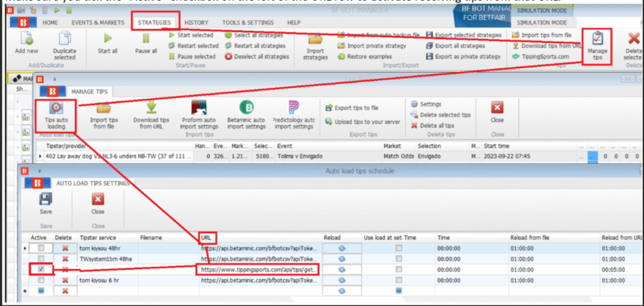Open TippingSports.com link in ribbon

[540, 56]
